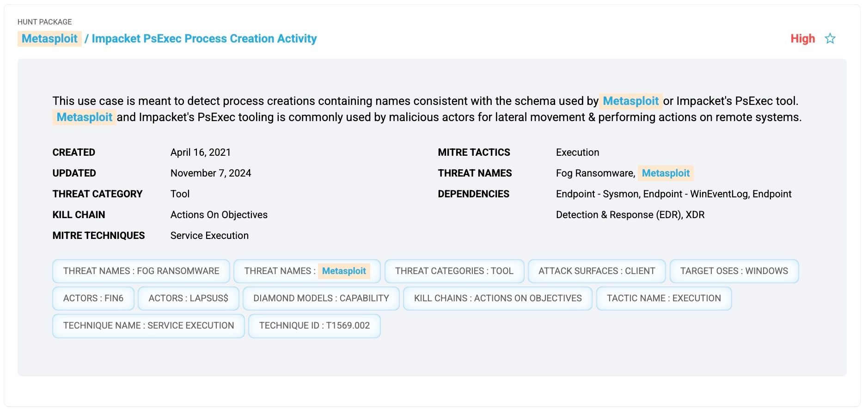Click Actions On Objectives kill chain value

(219, 215)
